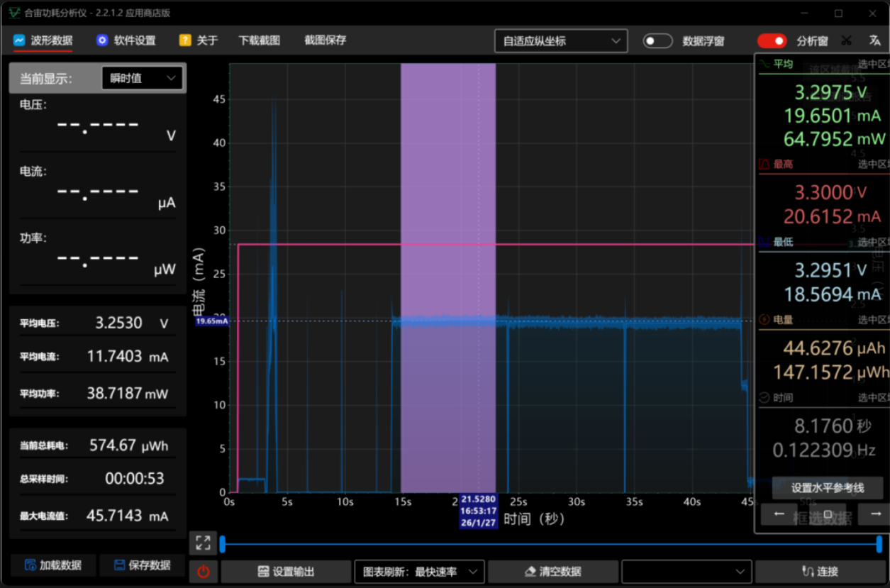The width and height of the screenshot is (890, 588).
Task: Click the 19.65mA cursor label on the axis
Action: click(213, 321)
